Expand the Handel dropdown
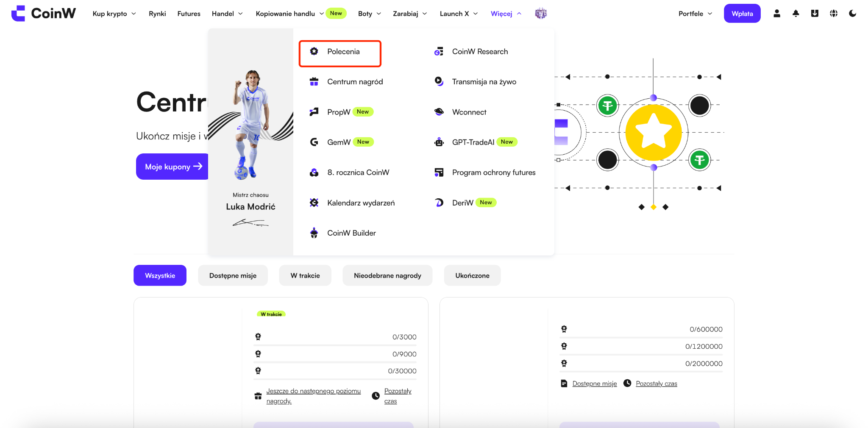The height and width of the screenshot is (428, 868). (x=227, y=14)
